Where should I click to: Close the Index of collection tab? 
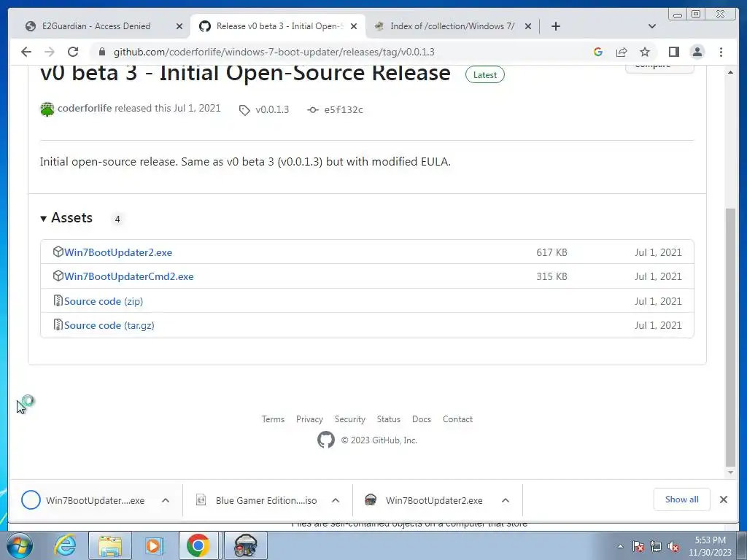pos(528,26)
